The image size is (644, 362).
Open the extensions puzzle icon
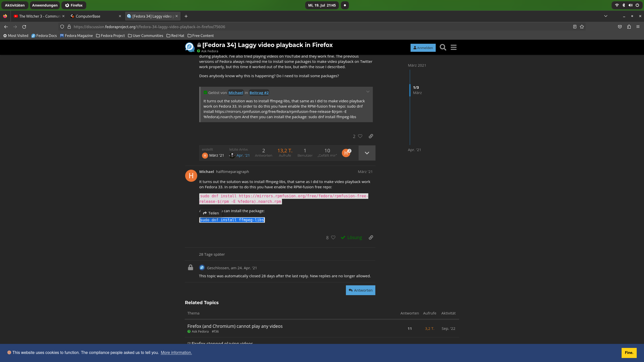[629, 27]
